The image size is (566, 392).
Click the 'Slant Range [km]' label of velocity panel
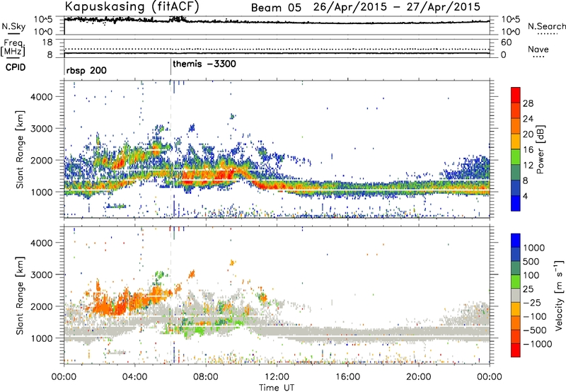(20, 296)
